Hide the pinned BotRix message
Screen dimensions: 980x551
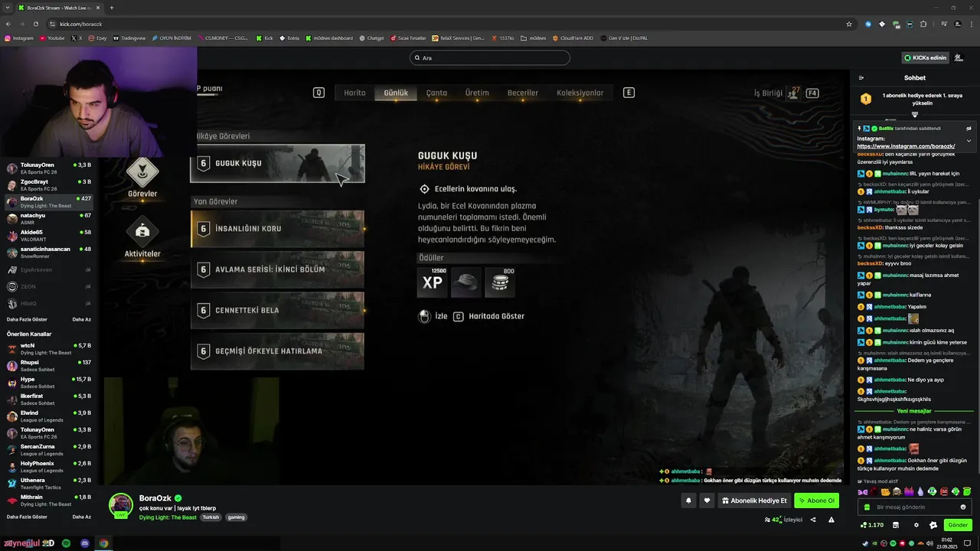[969, 129]
